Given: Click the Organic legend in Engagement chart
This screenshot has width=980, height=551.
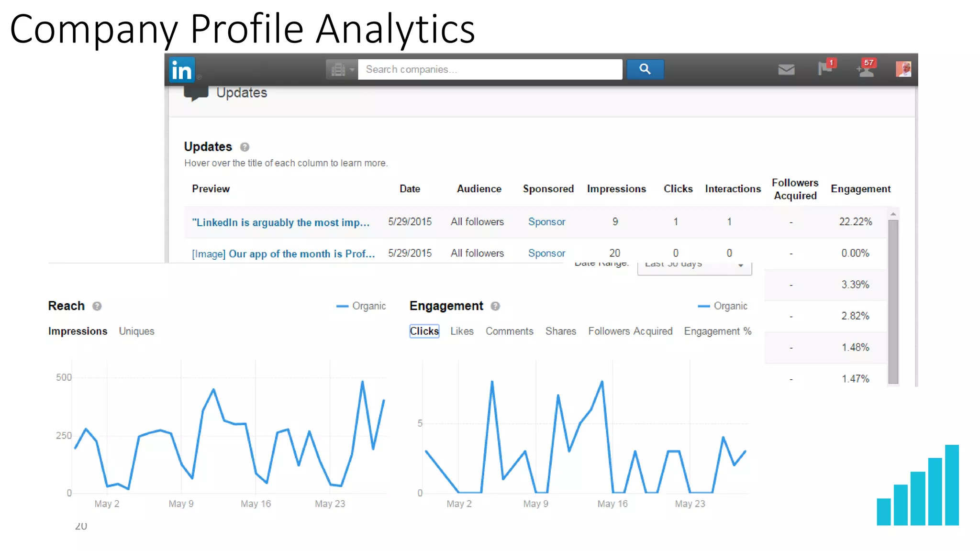Looking at the screenshot, I should (723, 306).
